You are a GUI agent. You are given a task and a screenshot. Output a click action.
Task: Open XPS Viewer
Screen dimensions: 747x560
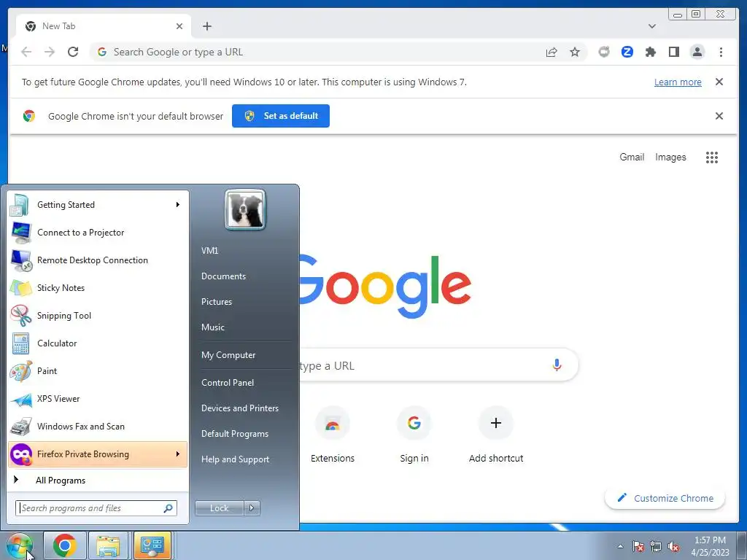tap(98, 399)
